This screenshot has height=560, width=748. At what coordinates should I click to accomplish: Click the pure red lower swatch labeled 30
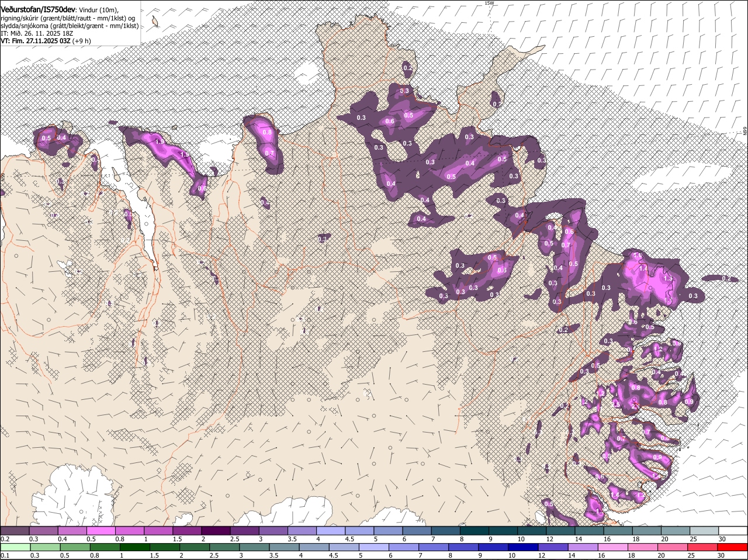(x=732, y=547)
